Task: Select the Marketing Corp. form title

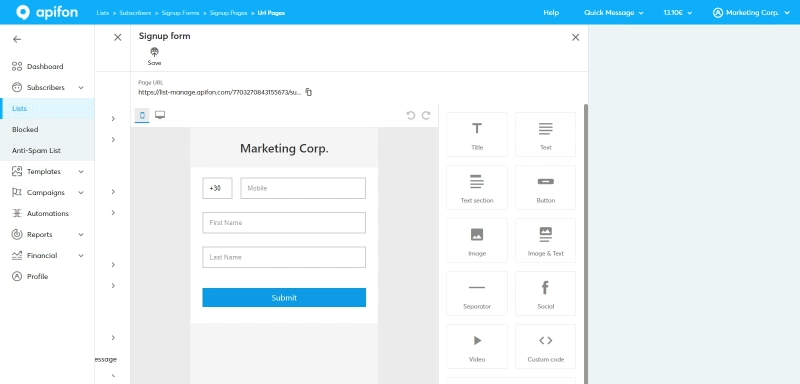Action: pyautogui.click(x=284, y=148)
